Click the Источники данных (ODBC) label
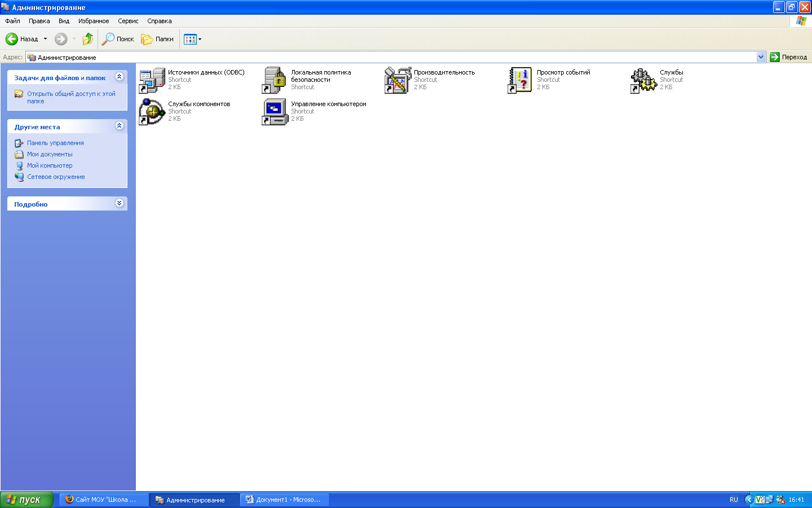This screenshot has width=812, height=508. click(206, 72)
